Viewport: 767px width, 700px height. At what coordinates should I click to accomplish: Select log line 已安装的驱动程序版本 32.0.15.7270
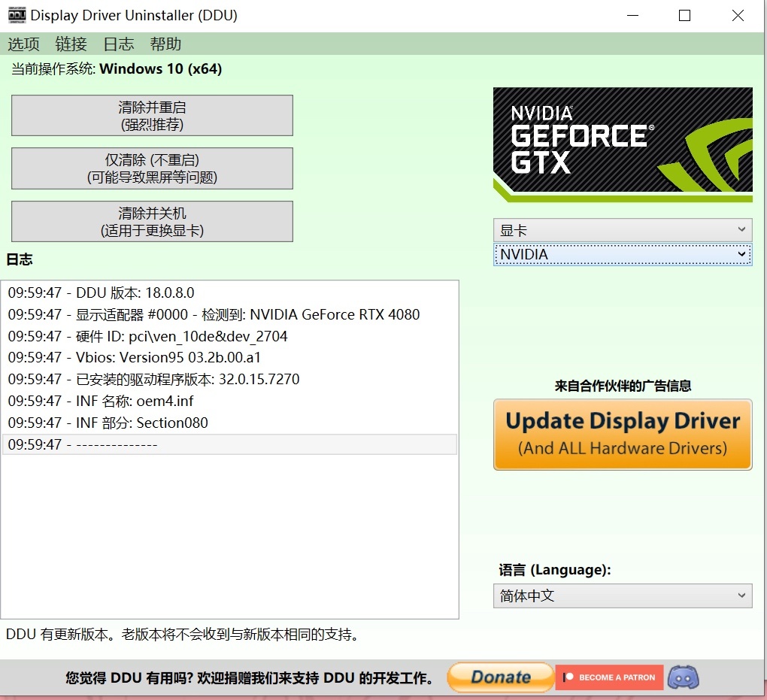tap(229, 379)
